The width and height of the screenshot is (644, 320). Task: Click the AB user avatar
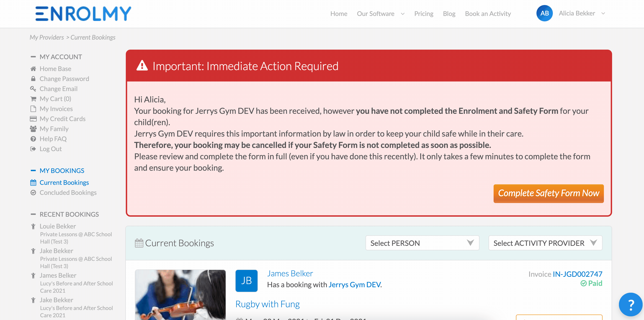coord(544,13)
